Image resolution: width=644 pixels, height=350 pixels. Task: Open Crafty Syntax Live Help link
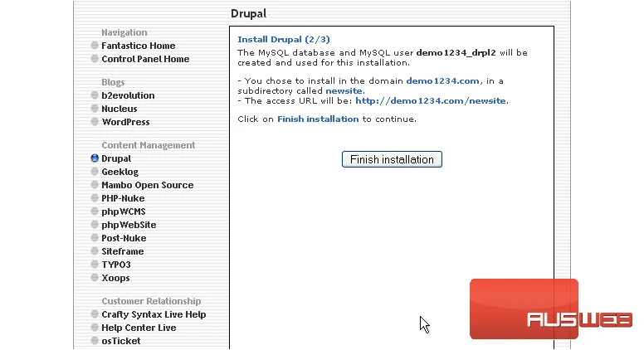(x=154, y=314)
